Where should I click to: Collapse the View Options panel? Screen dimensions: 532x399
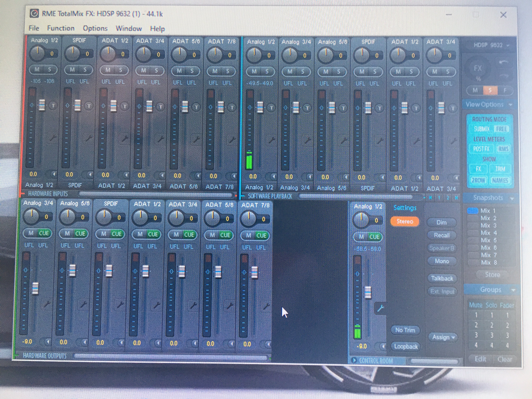pos(510,105)
